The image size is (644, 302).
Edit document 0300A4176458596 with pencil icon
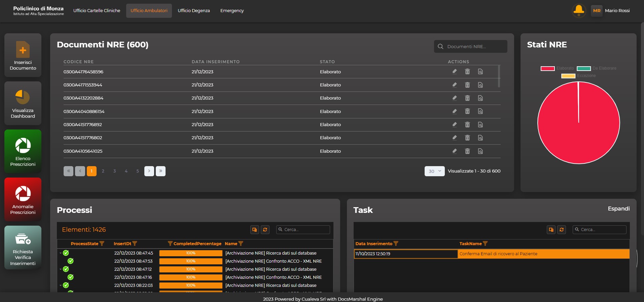455,72
